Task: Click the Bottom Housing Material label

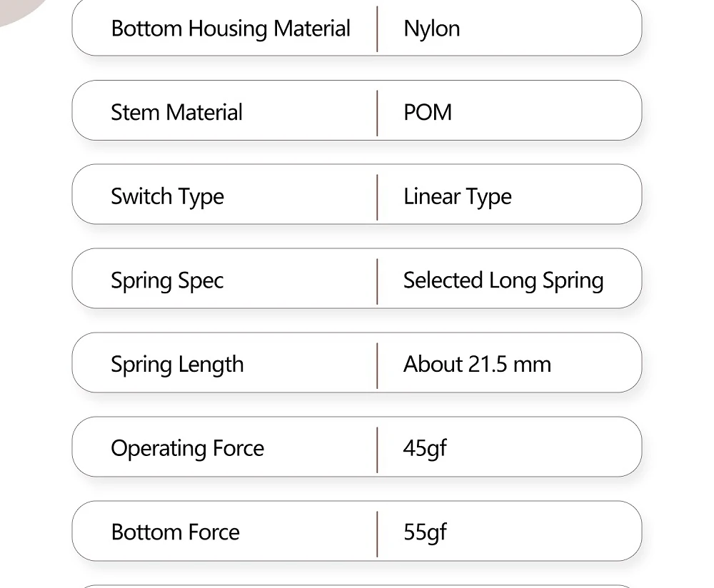Action: pyautogui.click(x=231, y=29)
